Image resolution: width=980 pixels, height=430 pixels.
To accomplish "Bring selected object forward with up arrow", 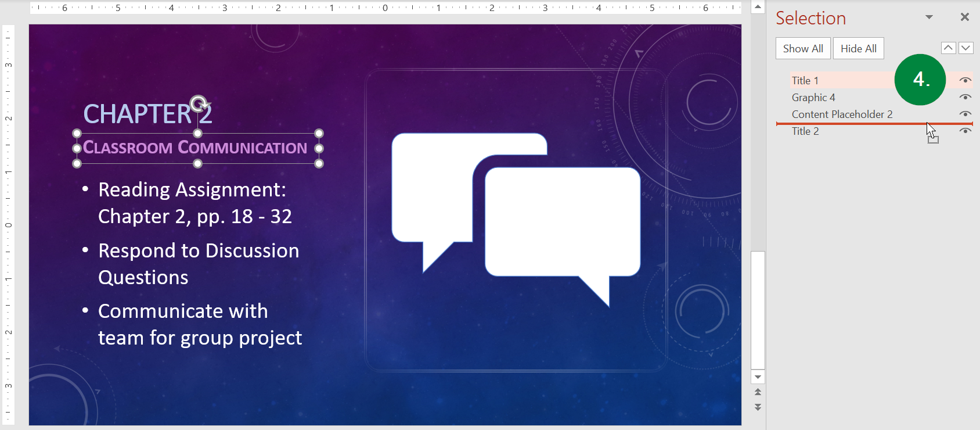I will [948, 48].
